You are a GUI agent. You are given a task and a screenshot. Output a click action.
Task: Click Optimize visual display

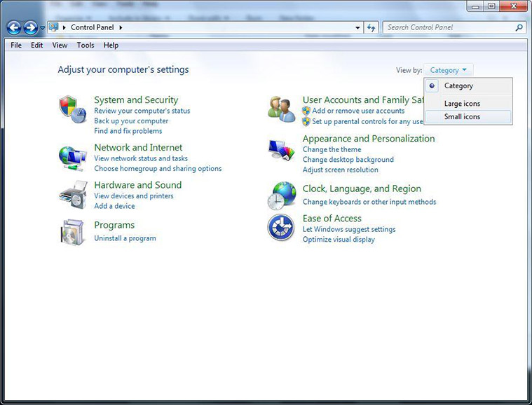(x=339, y=240)
